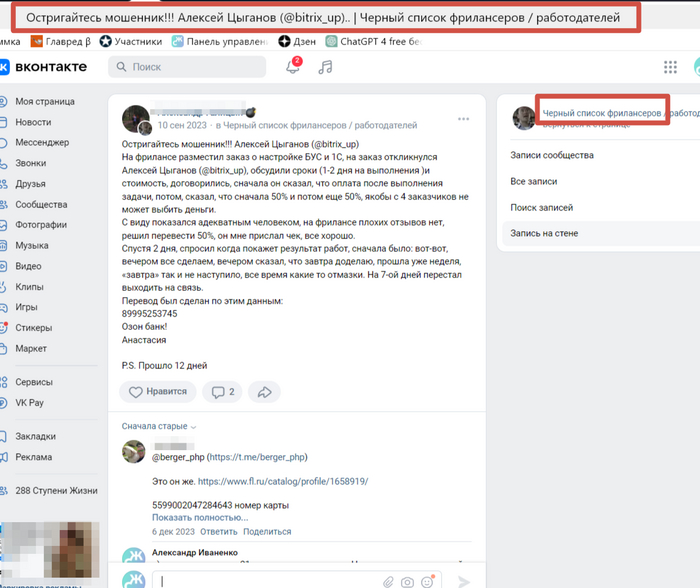700x588 pixels.
Task: Click the community avatar in right panel
Action: coord(524,118)
